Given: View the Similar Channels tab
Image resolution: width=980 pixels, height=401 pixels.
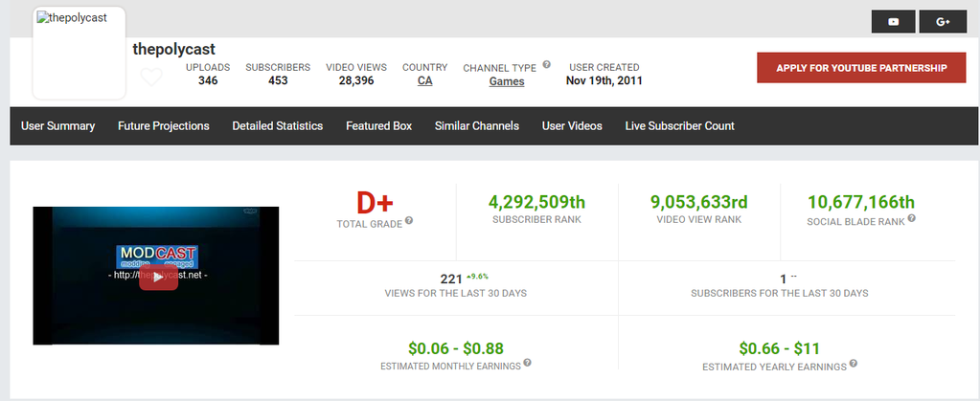Looking at the screenshot, I should tap(477, 126).
